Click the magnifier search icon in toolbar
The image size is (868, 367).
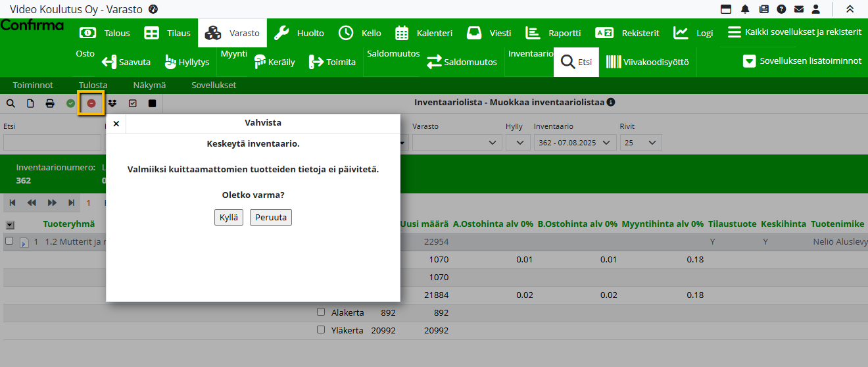(x=11, y=103)
